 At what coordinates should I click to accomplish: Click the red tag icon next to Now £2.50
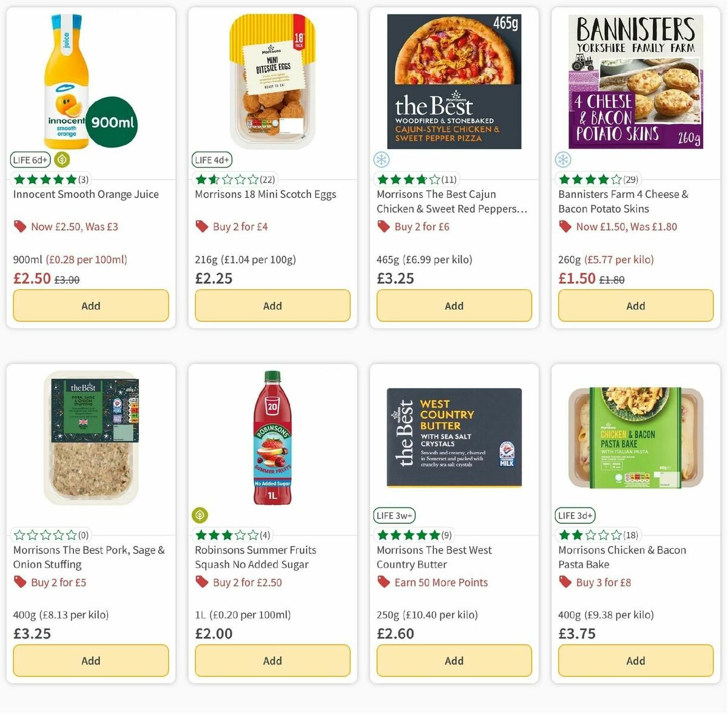[x=19, y=226]
